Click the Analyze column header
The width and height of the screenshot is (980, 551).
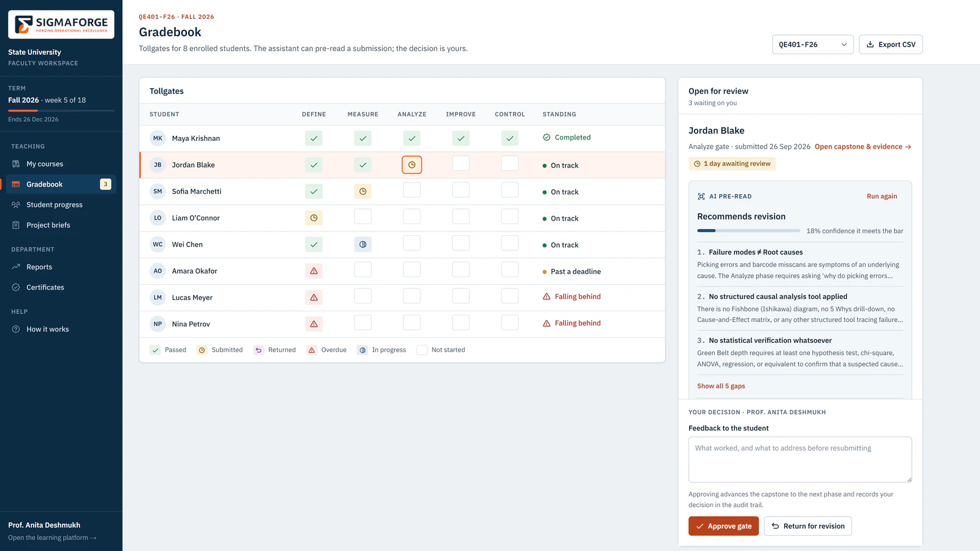click(412, 114)
